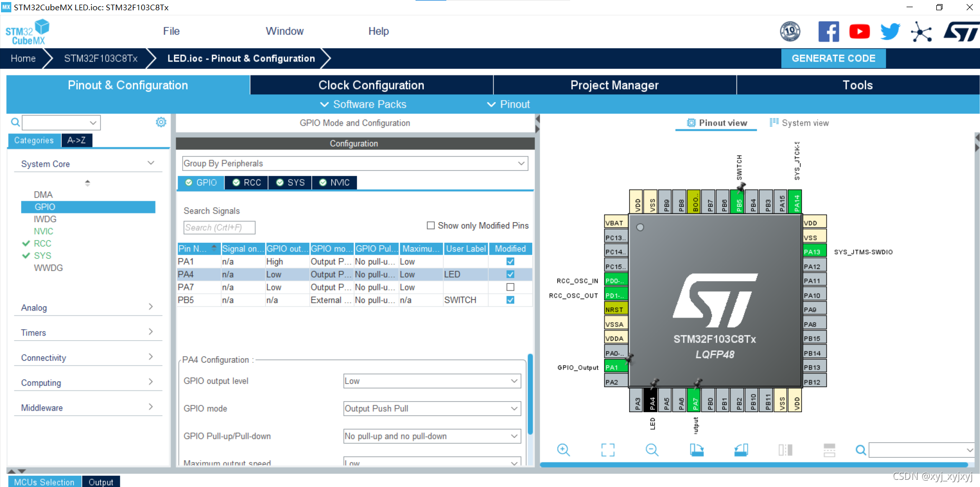The image size is (980, 487).
Task: Click the ST community network icon
Action: click(x=921, y=32)
